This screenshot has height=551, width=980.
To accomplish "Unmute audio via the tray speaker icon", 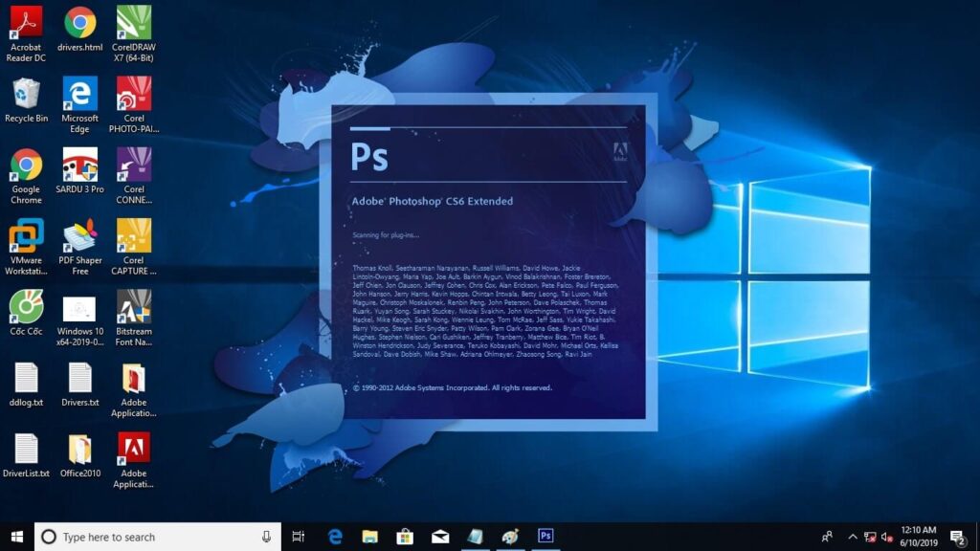I will pyautogui.click(x=888, y=536).
